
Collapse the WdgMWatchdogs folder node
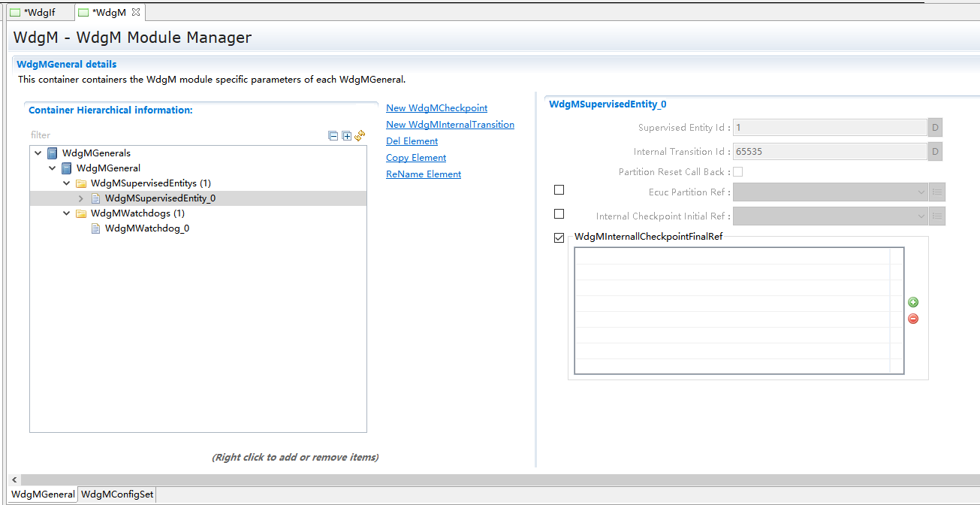click(67, 213)
